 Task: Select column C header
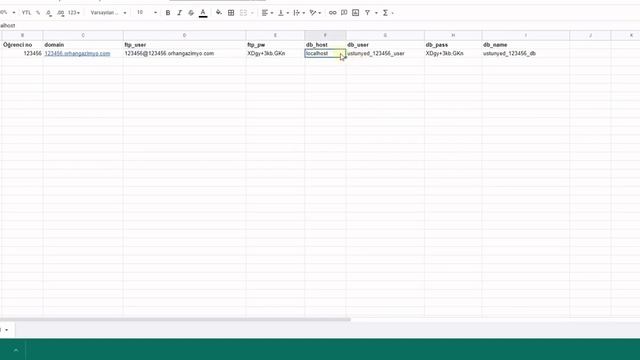click(x=83, y=36)
